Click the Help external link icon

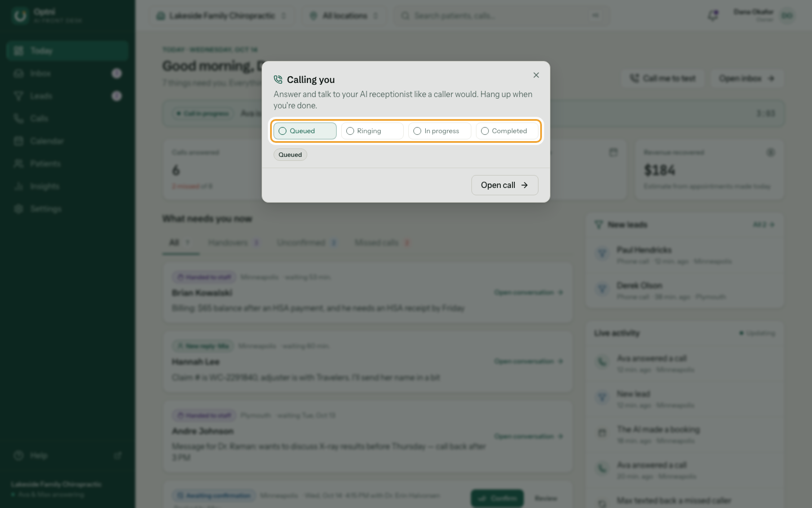tap(118, 456)
